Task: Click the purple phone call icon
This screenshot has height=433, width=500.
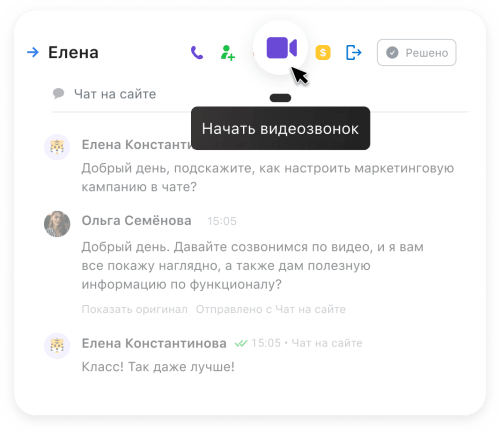Action: 197,53
